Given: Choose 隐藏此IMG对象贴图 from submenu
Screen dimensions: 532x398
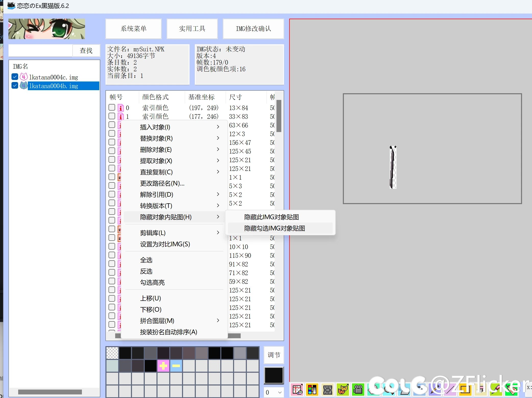Looking at the screenshot, I should pyautogui.click(x=280, y=217).
